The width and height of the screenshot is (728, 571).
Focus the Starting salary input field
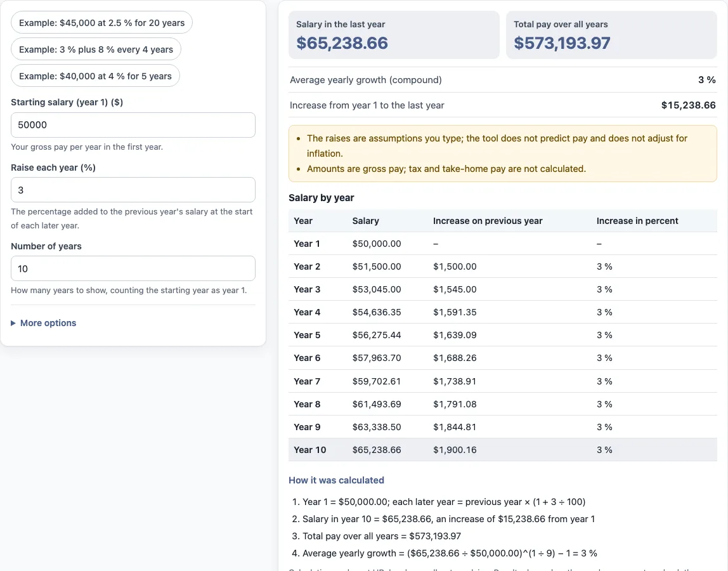click(133, 125)
